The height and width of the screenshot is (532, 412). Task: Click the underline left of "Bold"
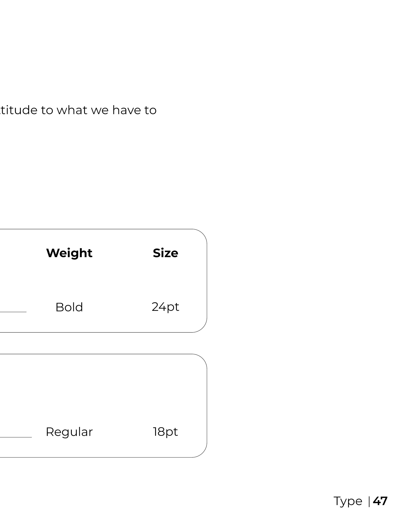[x=13, y=312]
